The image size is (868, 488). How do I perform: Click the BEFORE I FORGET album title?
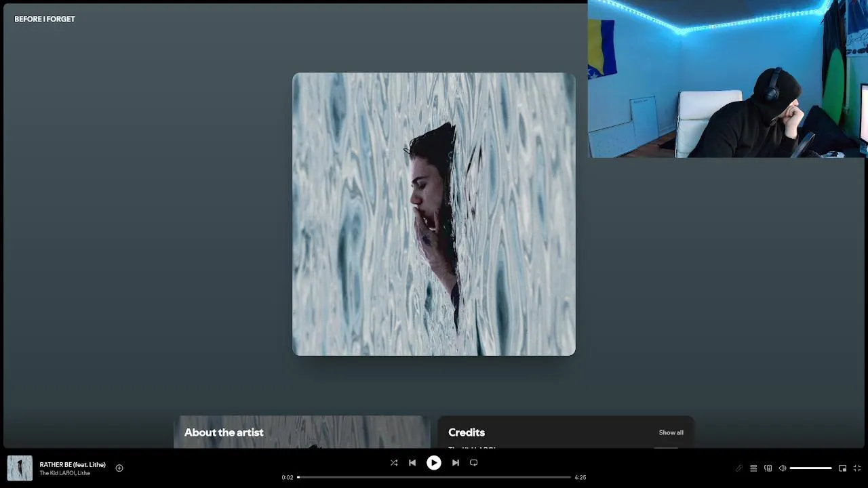(45, 19)
